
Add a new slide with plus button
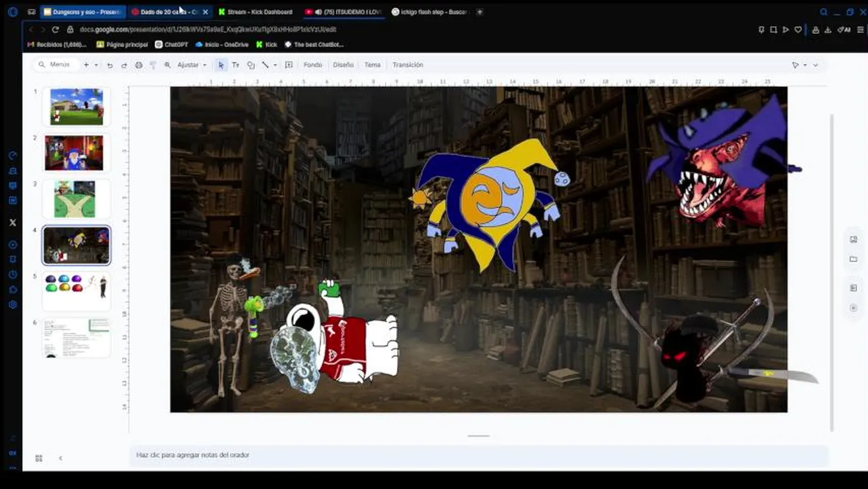(86, 65)
